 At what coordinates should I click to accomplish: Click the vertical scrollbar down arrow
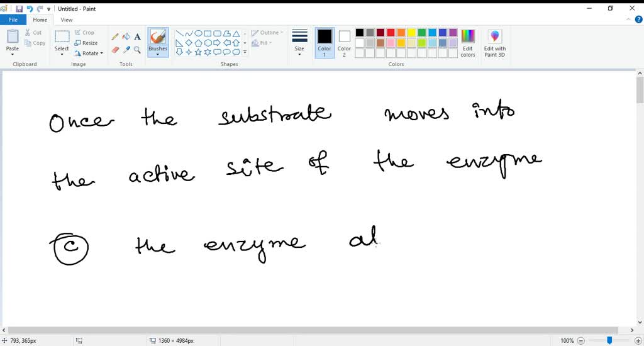tap(640, 323)
